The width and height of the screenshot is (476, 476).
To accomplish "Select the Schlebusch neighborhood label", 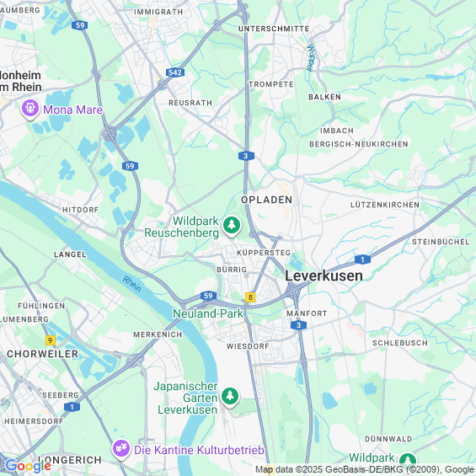I will point(400,343).
